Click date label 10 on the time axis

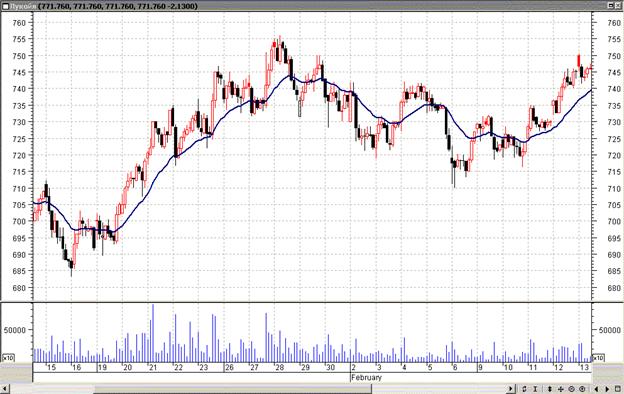point(508,367)
